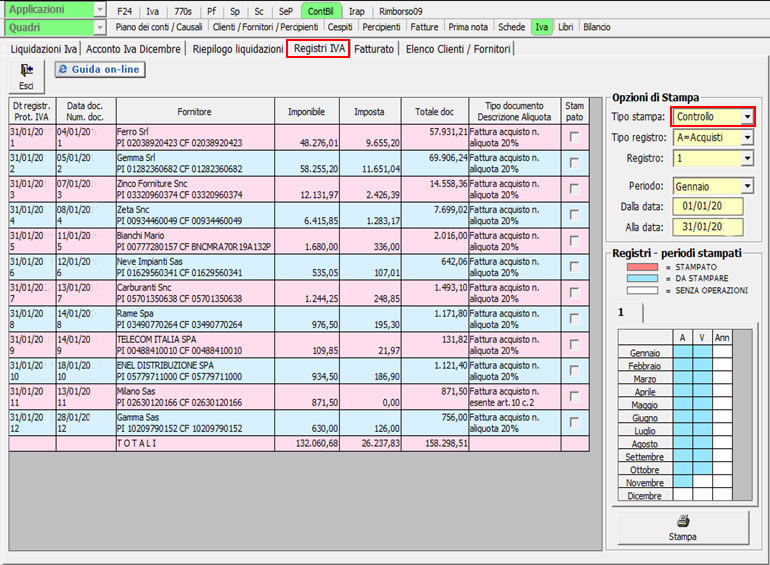
Task: Click the Dalla data field
Action: (x=708, y=206)
